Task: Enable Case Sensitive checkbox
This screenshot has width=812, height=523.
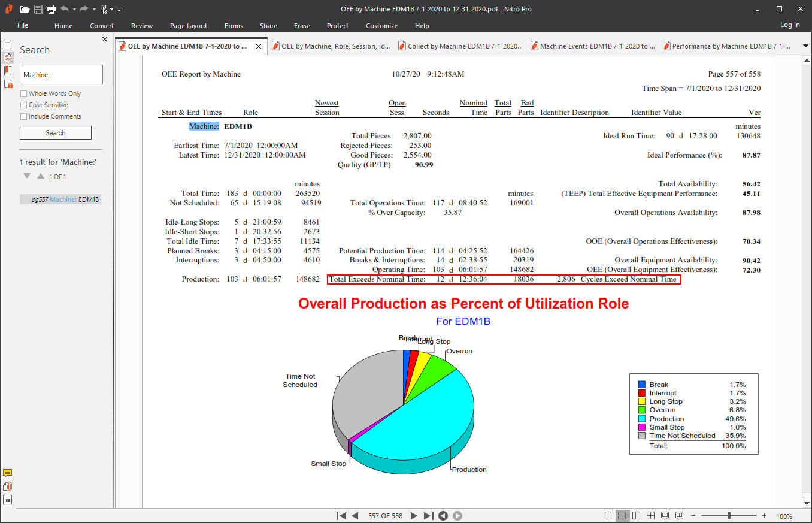Action: [x=24, y=105]
